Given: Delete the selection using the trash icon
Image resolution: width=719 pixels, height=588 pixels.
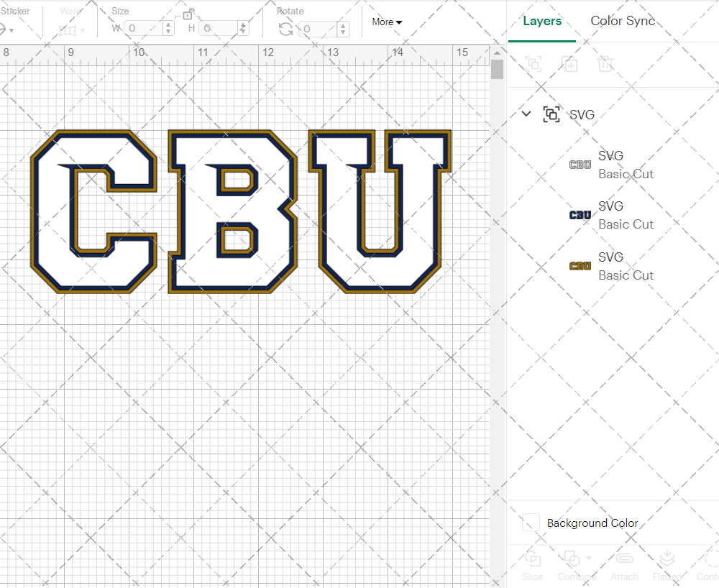Looking at the screenshot, I should [x=605, y=65].
